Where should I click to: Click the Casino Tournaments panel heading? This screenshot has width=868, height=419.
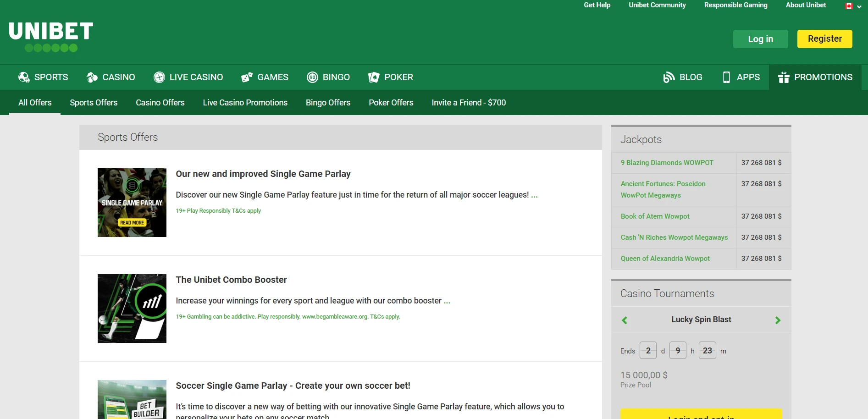click(x=667, y=293)
